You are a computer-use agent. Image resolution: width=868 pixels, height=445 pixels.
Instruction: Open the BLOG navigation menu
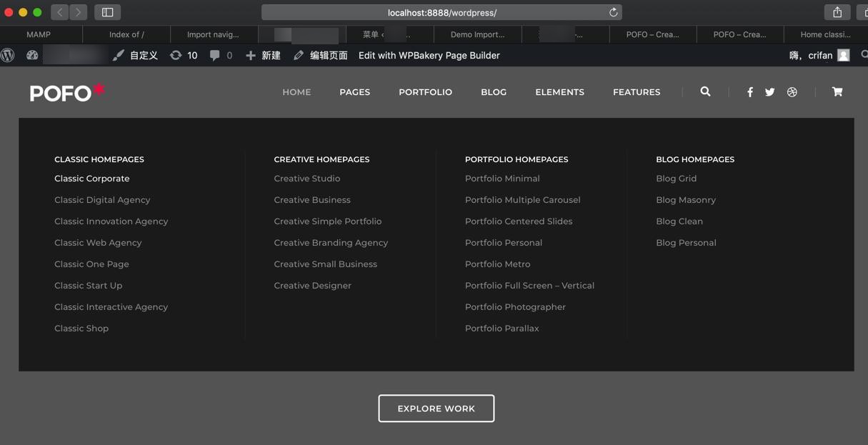pos(494,92)
